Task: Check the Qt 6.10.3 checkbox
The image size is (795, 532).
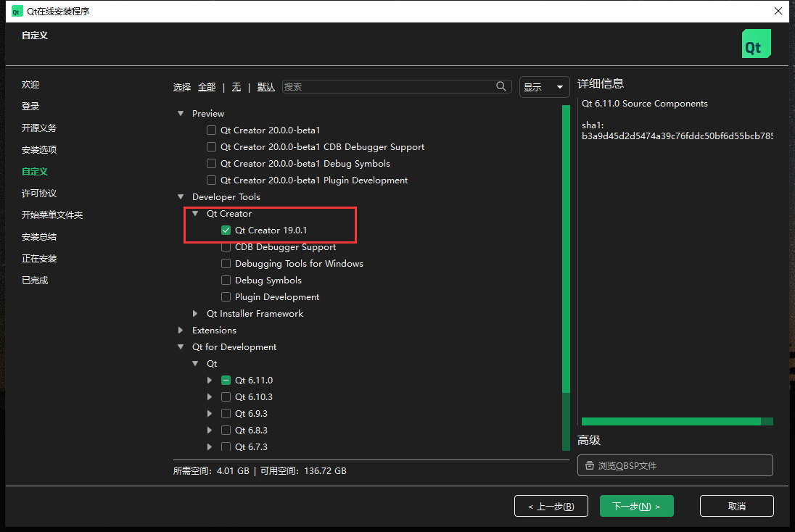Action: [226, 397]
